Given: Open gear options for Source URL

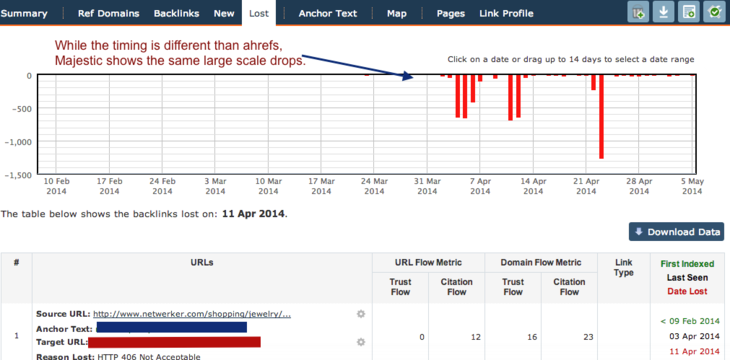Looking at the screenshot, I should point(361,314).
